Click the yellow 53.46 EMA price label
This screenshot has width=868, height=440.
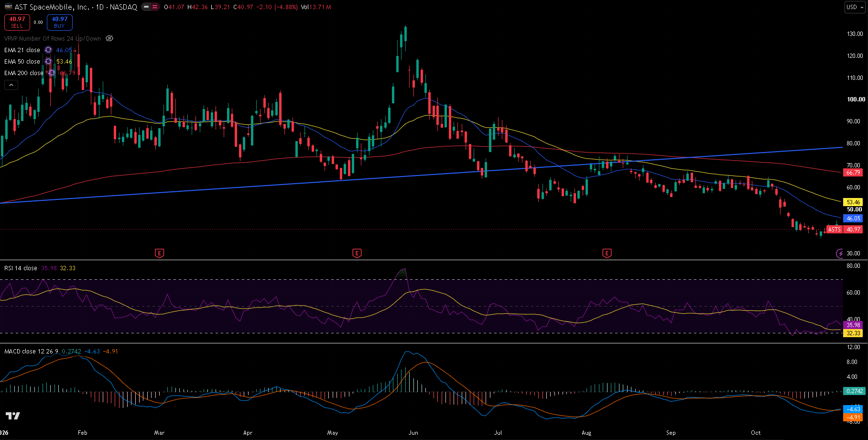click(854, 202)
